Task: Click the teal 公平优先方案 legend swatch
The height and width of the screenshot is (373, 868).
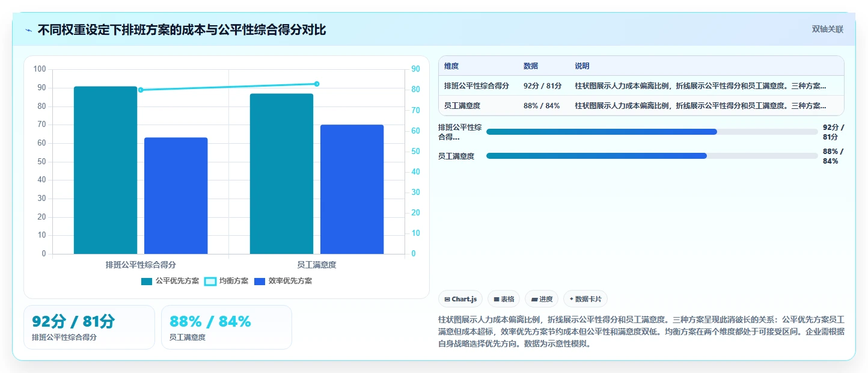Action: 147,282
